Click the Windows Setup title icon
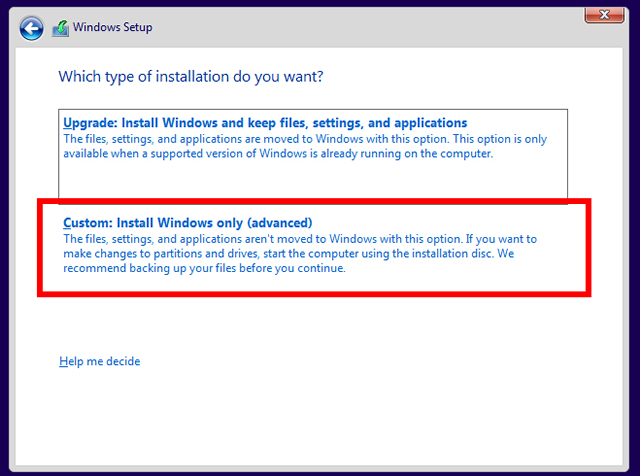Screen dimensions: 640x476 60,28
